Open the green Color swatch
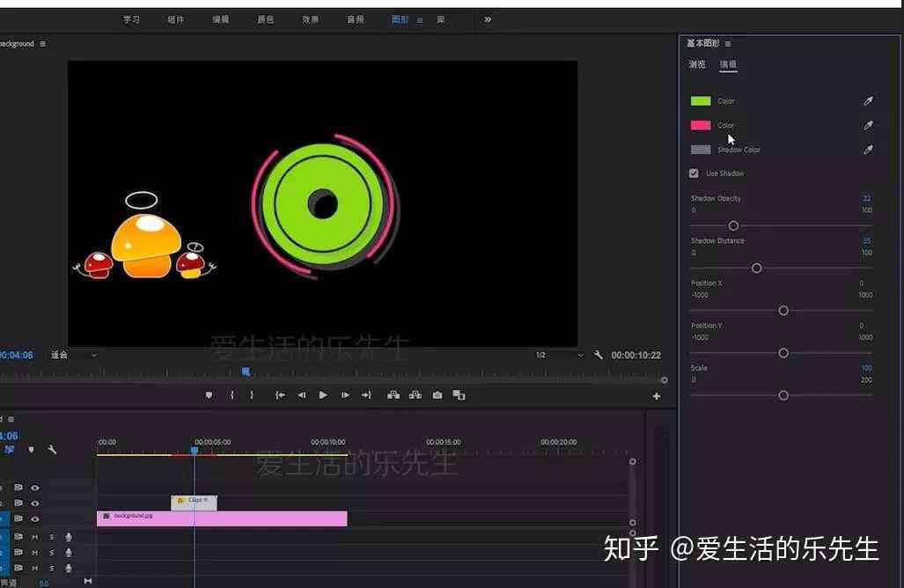Viewport: 904px width, 588px height. click(x=701, y=101)
